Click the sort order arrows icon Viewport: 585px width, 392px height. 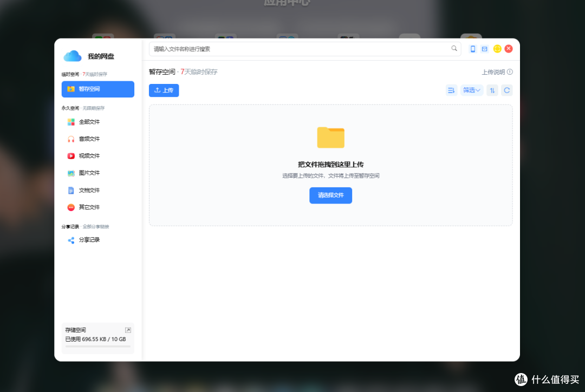point(492,90)
